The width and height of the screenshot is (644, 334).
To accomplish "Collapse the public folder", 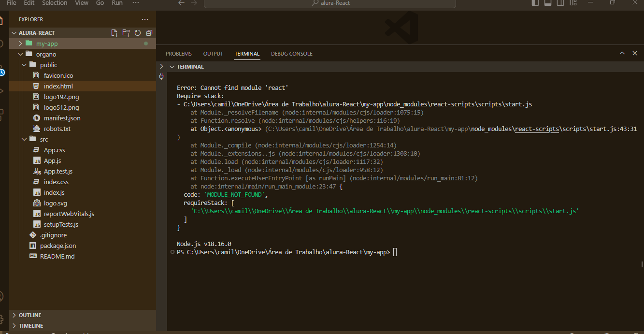I will coord(25,65).
